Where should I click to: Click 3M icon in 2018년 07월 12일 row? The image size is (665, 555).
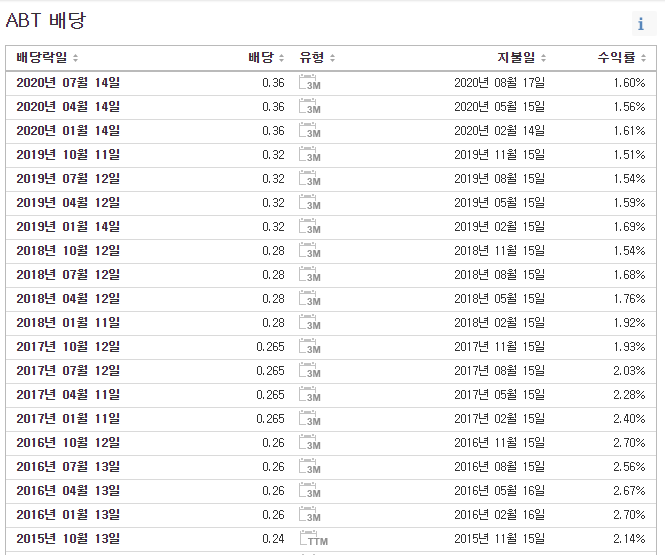310,274
